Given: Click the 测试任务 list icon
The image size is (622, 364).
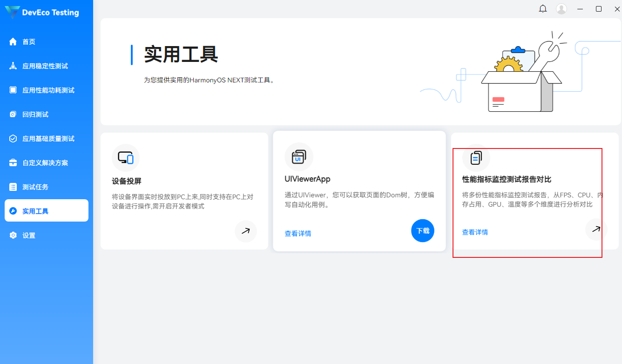Looking at the screenshot, I should (x=13, y=187).
